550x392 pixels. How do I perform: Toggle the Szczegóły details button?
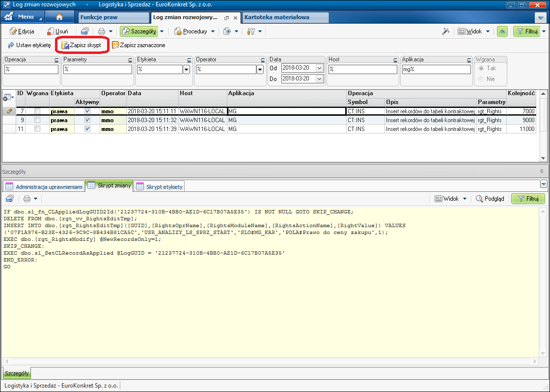coord(139,31)
